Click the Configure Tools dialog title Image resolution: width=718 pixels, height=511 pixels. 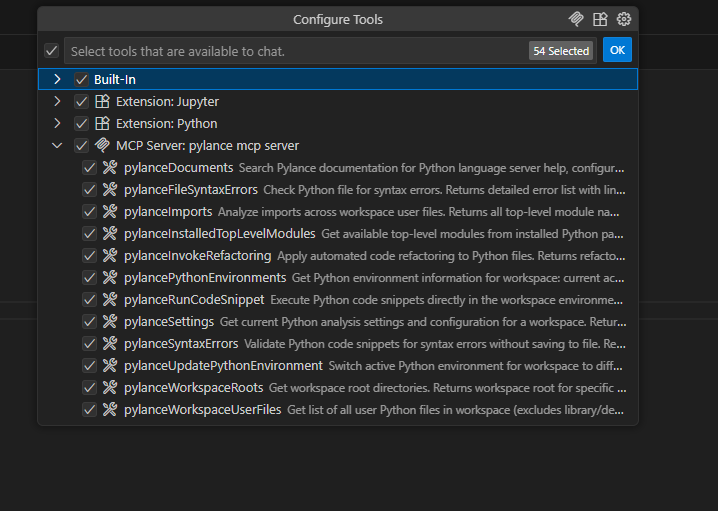pyautogui.click(x=338, y=19)
